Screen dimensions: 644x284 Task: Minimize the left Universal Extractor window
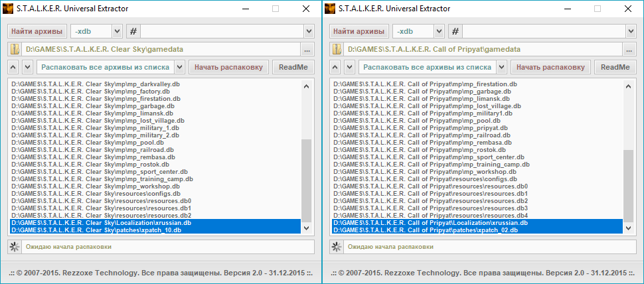(245, 9)
